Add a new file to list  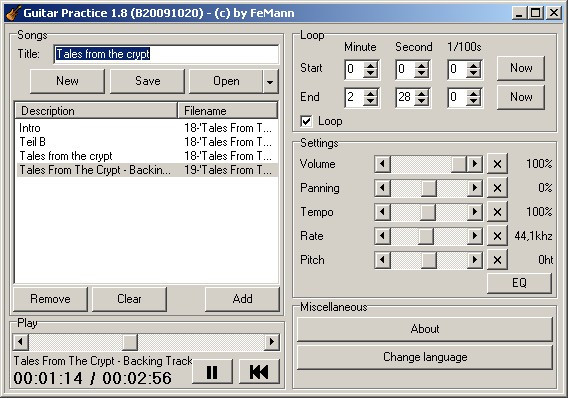242,299
